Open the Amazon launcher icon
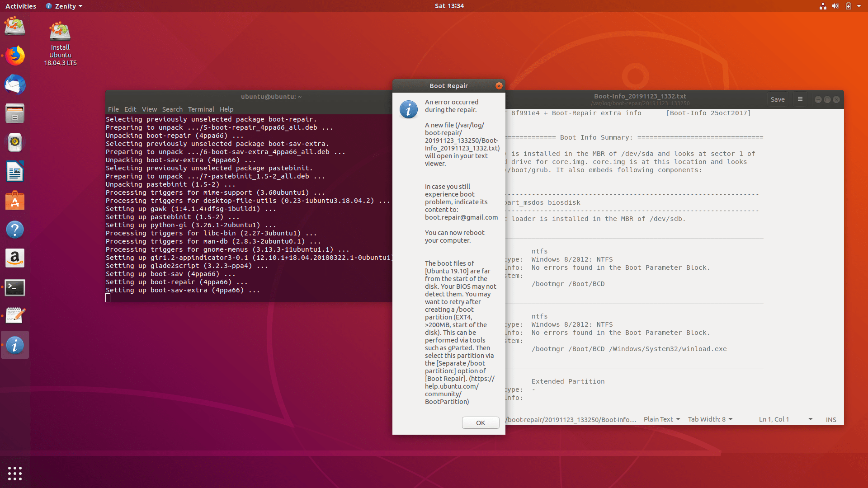This screenshot has height=488, width=868. tap(15, 258)
